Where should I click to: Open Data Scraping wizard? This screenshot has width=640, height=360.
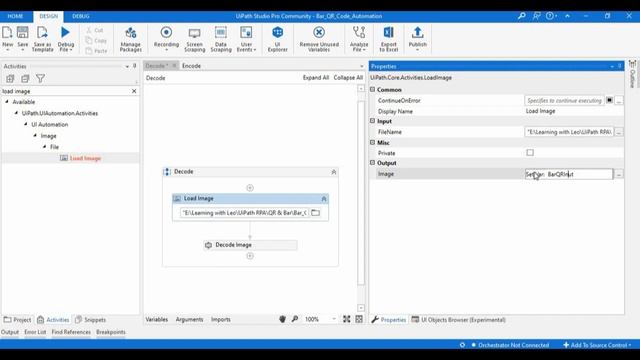click(x=221, y=39)
